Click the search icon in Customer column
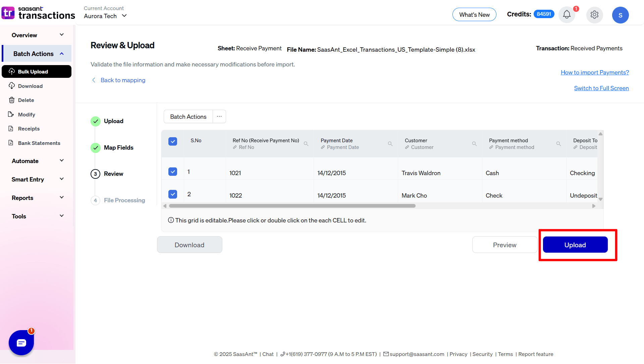644x364 pixels. [474, 144]
